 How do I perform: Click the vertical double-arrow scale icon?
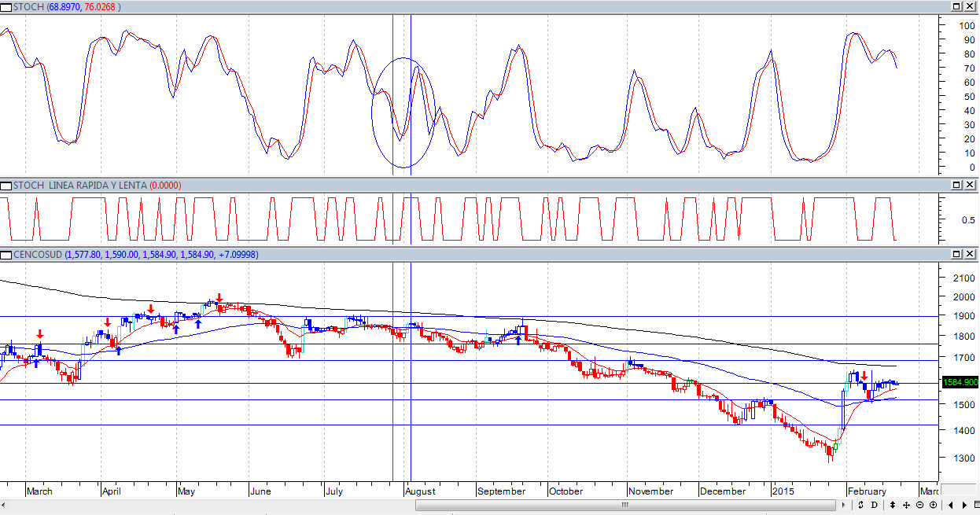[893, 505]
